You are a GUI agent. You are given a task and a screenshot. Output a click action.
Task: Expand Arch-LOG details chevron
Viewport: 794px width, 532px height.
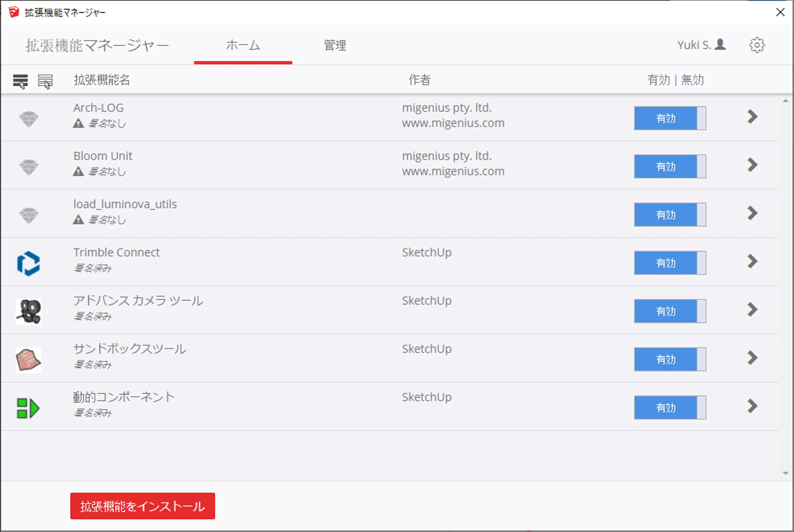point(752,117)
